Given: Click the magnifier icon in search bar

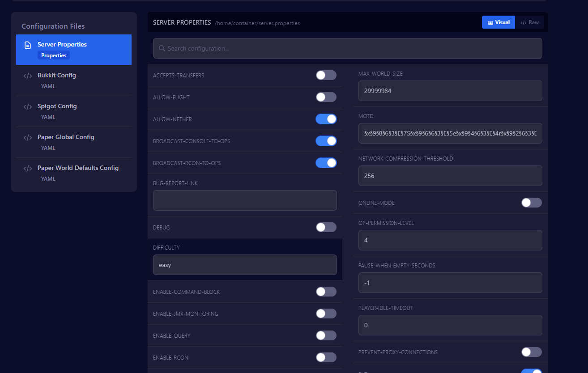Looking at the screenshot, I should point(162,48).
